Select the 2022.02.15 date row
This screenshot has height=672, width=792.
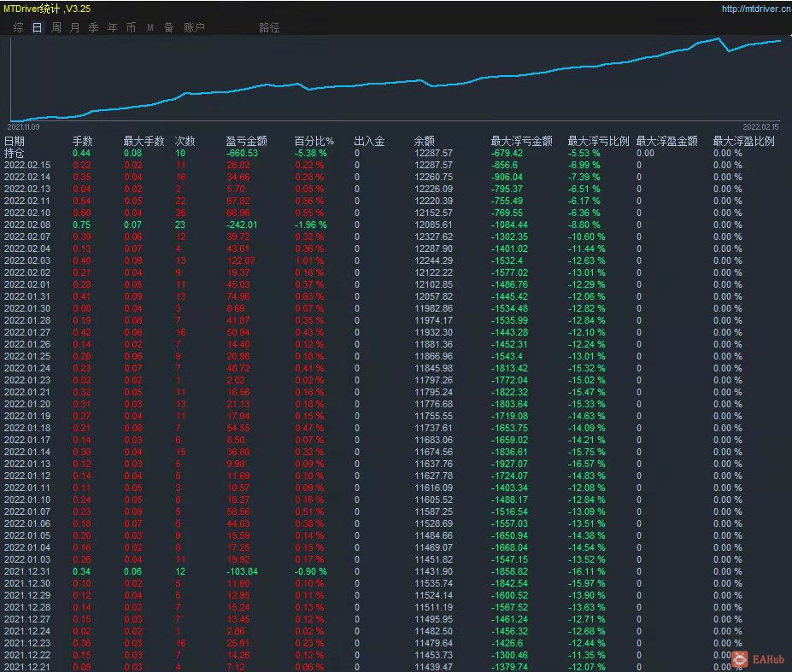(x=27, y=165)
